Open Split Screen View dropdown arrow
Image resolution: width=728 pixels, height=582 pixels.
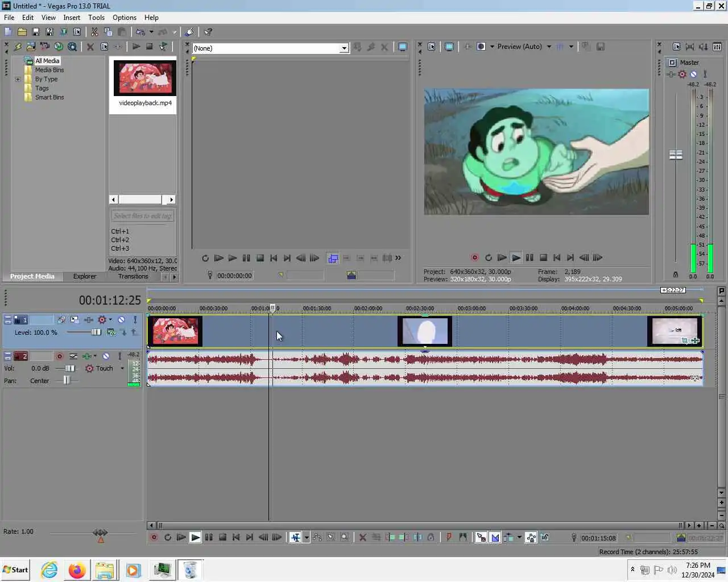[493, 47]
